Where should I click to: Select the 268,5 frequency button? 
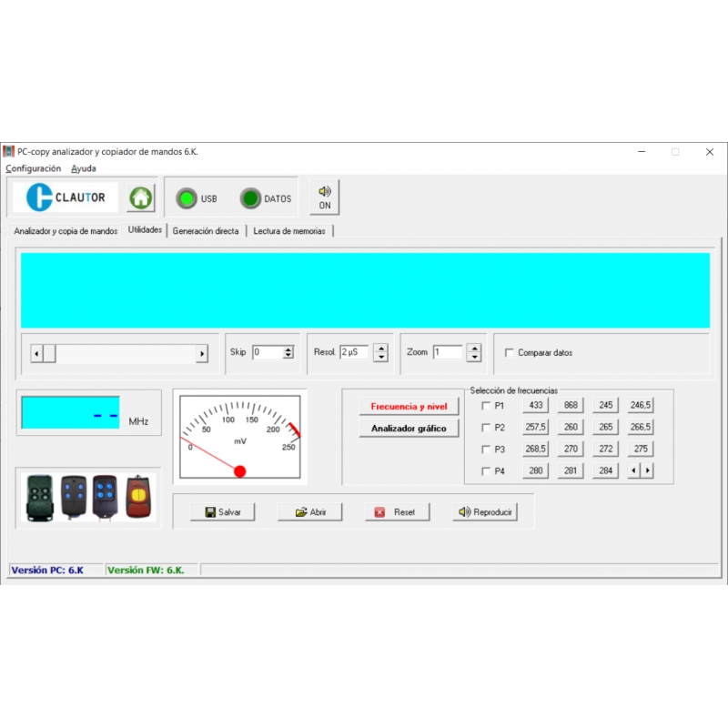point(535,449)
